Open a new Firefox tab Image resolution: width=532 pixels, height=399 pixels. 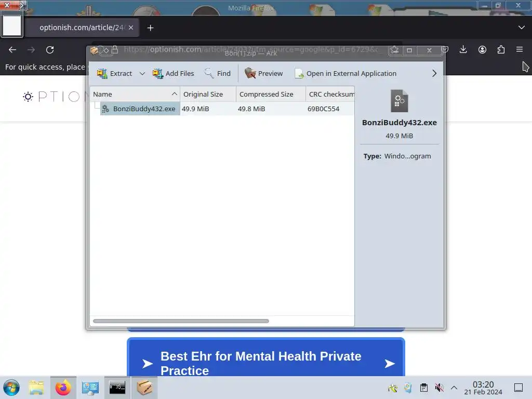150,28
